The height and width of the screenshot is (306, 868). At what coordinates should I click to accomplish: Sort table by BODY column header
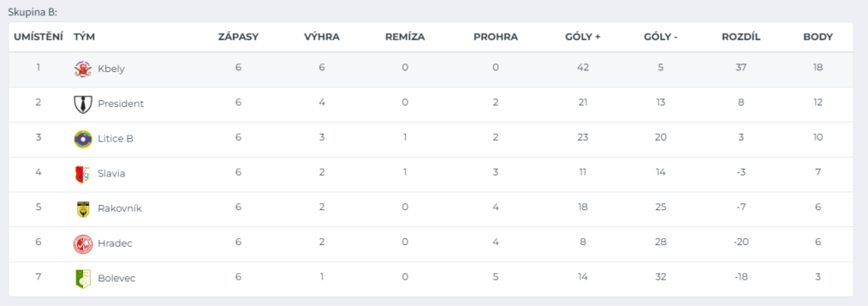818,37
